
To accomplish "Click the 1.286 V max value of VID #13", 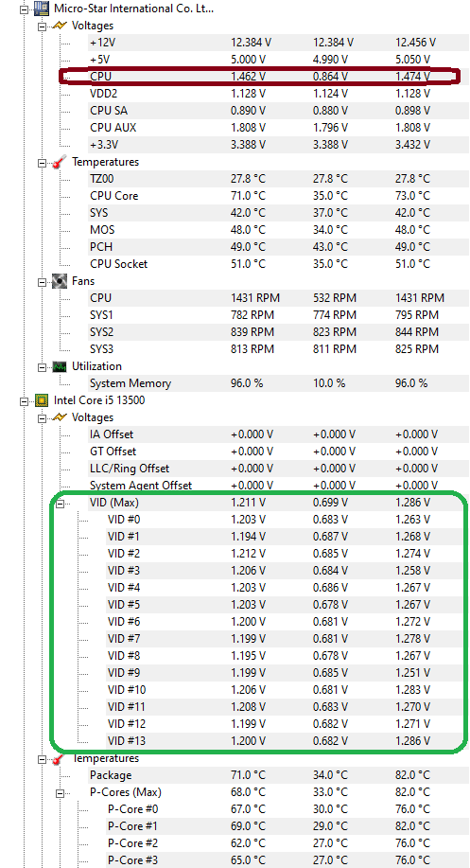I will pos(412,741).
